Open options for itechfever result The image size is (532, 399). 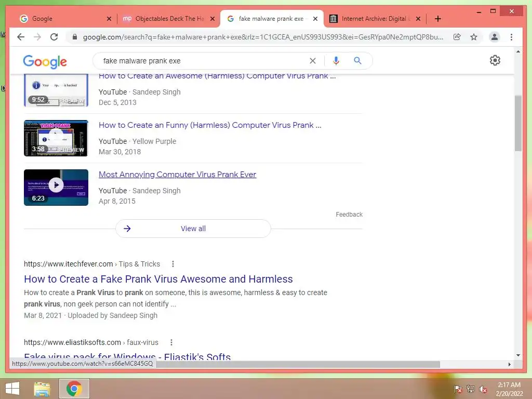click(x=172, y=264)
